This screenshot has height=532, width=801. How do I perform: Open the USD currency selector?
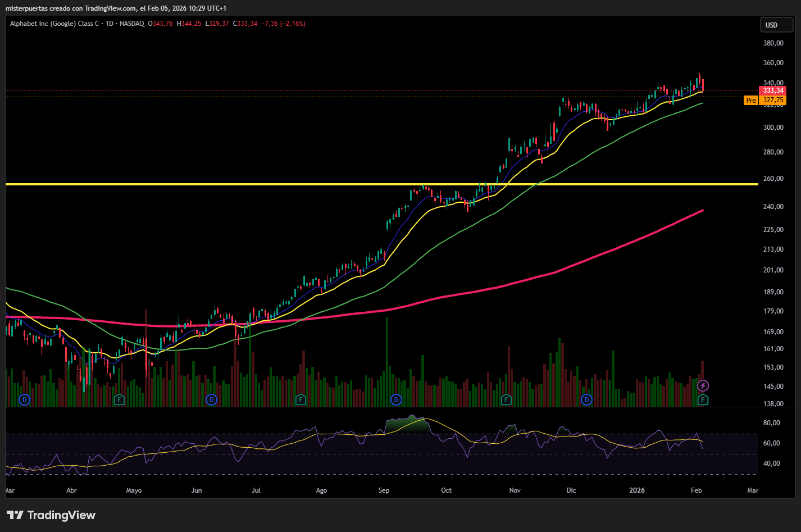(776, 25)
